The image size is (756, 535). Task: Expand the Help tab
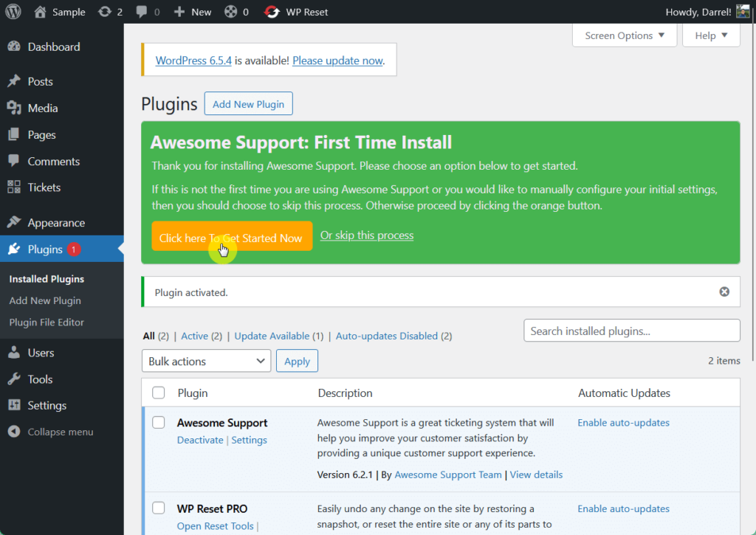711,35
